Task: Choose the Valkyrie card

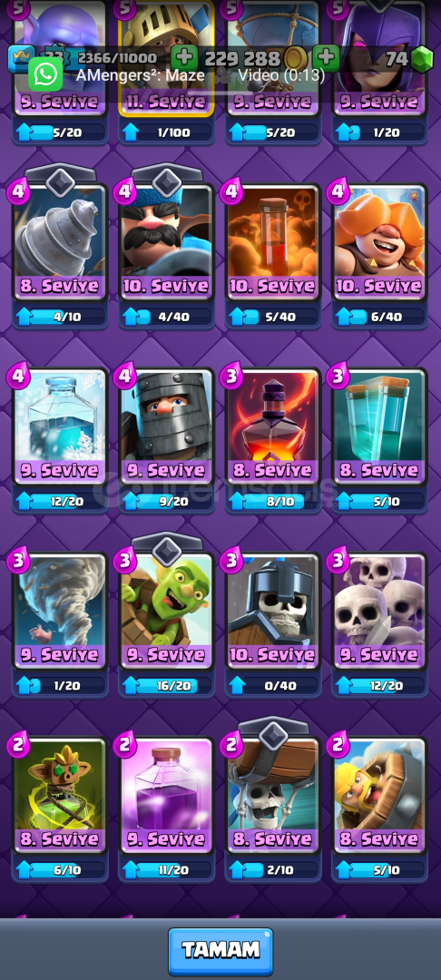Action: tap(380, 244)
